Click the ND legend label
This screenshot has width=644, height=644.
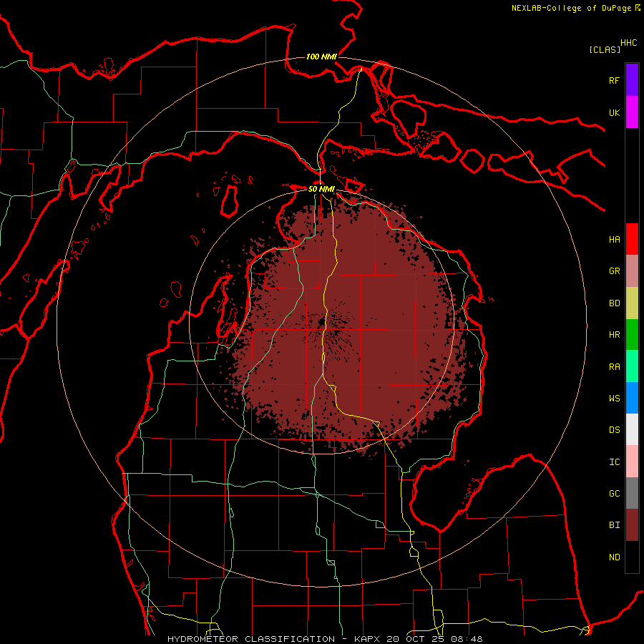coord(614,557)
